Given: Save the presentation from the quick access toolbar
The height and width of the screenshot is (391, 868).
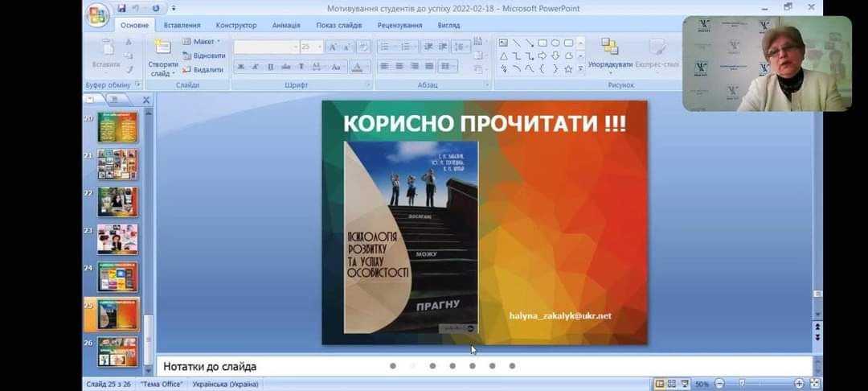Looking at the screenshot, I should point(121,9).
